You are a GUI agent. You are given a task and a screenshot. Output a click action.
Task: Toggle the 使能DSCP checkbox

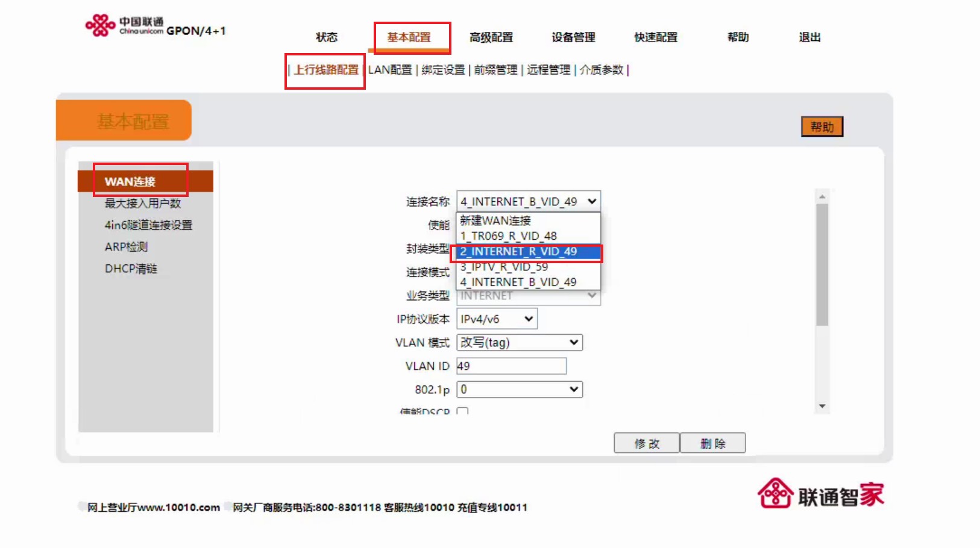tap(463, 412)
